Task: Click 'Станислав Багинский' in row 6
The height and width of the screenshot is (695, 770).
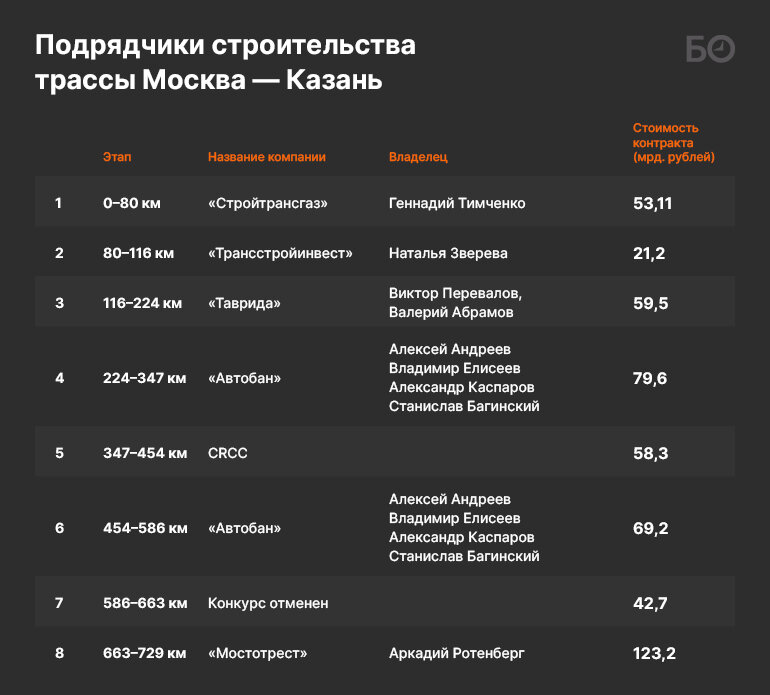Action: [x=464, y=556]
